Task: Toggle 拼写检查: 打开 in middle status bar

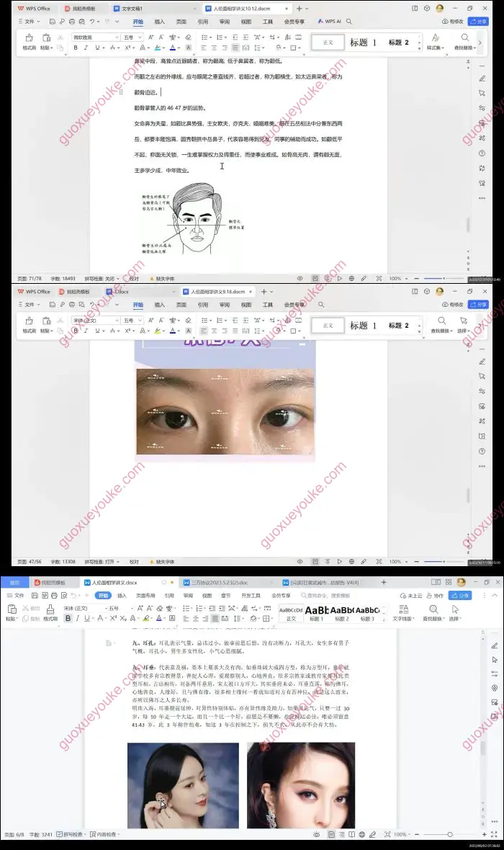Action: 100,561
